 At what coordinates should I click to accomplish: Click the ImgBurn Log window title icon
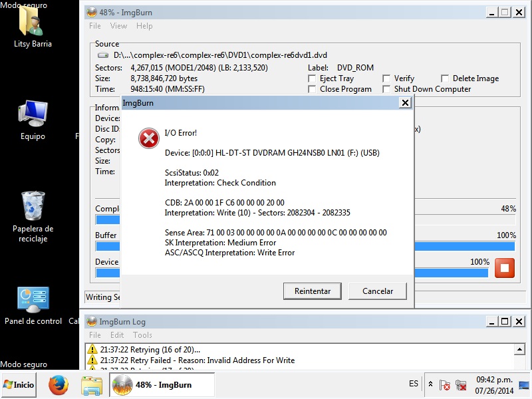coord(92,321)
